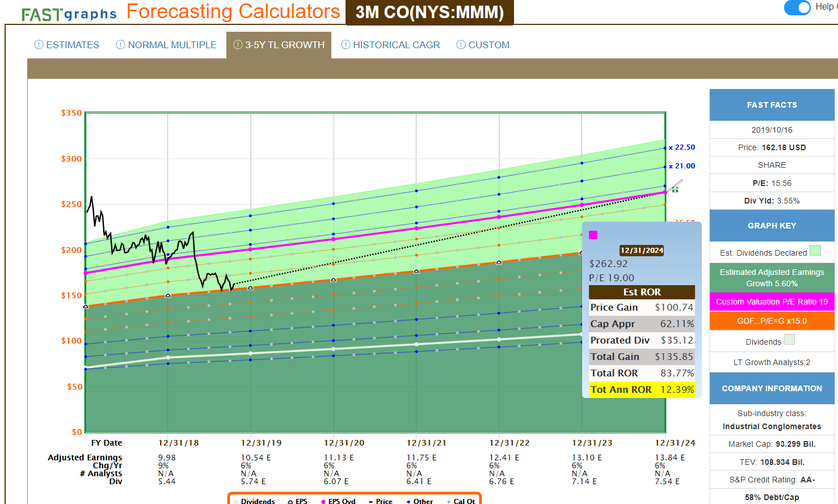The height and width of the screenshot is (504, 838).
Task: Click the Prorated Div $35.12 row
Action: 642,340
